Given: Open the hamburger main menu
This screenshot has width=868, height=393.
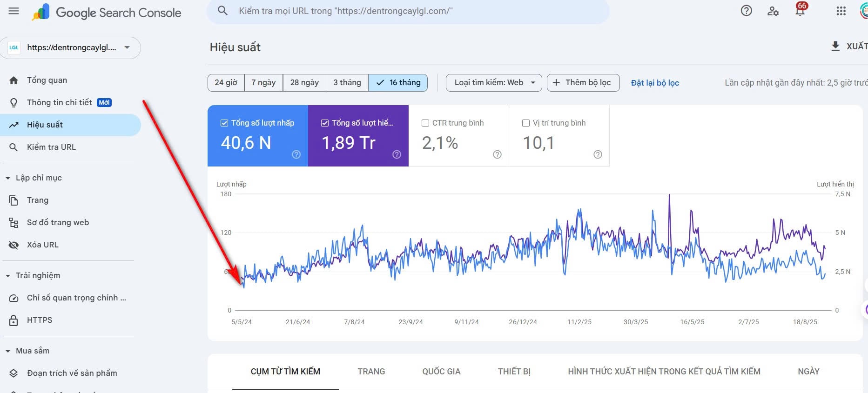Looking at the screenshot, I should click(x=14, y=11).
